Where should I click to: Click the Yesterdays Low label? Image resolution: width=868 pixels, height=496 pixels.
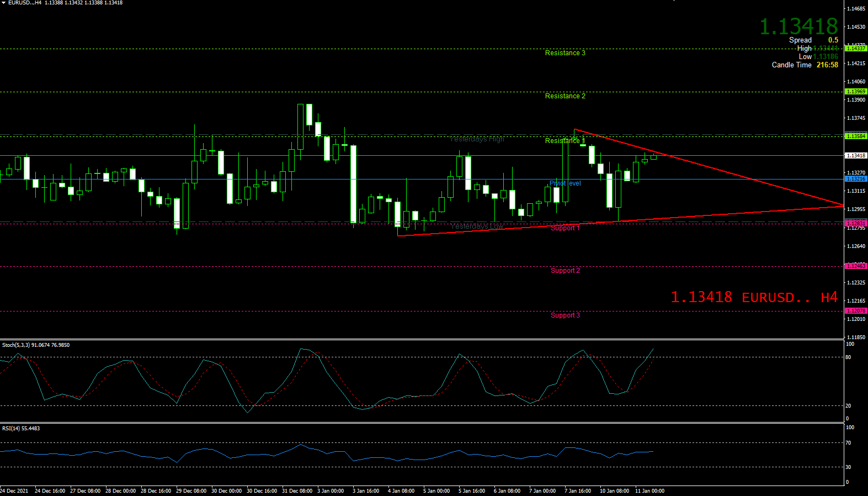pyautogui.click(x=477, y=226)
